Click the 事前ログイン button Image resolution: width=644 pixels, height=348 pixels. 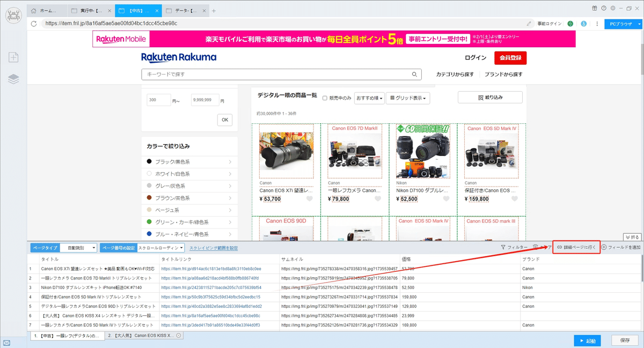[549, 24]
